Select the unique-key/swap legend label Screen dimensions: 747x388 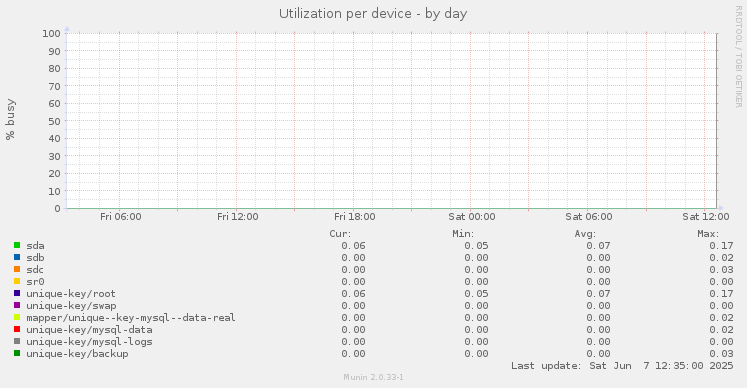click(x=71, y=306)
